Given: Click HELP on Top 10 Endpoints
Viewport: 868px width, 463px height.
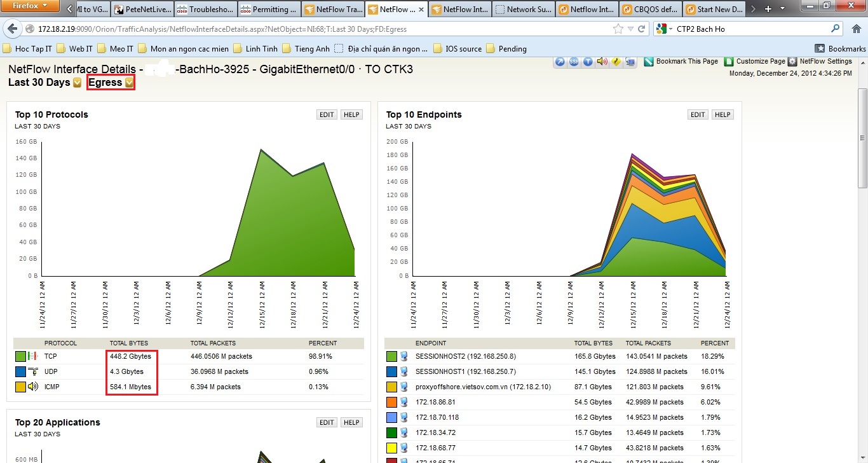Looking at the screenshot, I should click(722, 114).
